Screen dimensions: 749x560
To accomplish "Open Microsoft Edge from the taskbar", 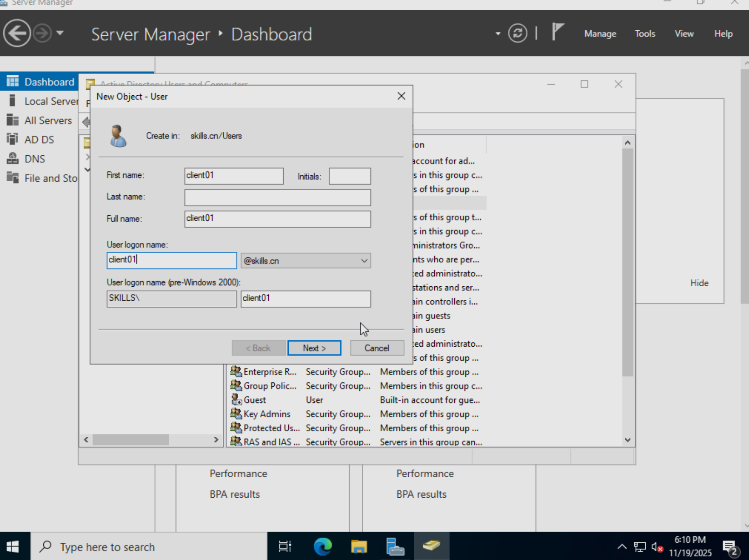I will (x=323, y=547).
